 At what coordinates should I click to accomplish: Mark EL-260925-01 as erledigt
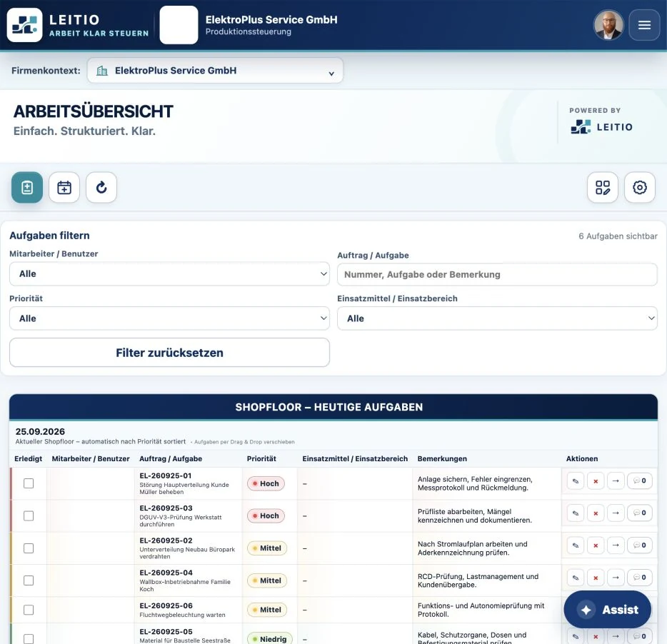pos(29,483)
